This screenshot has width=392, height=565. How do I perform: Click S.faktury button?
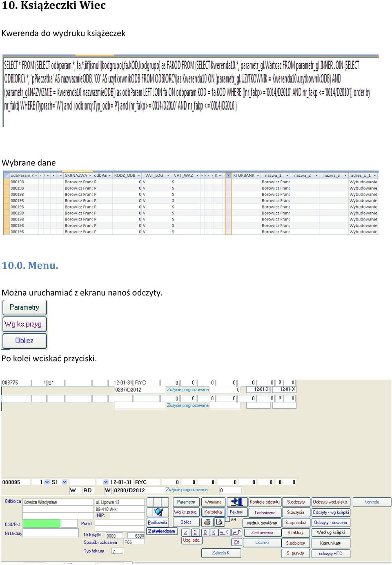click(x=296, y=532)
